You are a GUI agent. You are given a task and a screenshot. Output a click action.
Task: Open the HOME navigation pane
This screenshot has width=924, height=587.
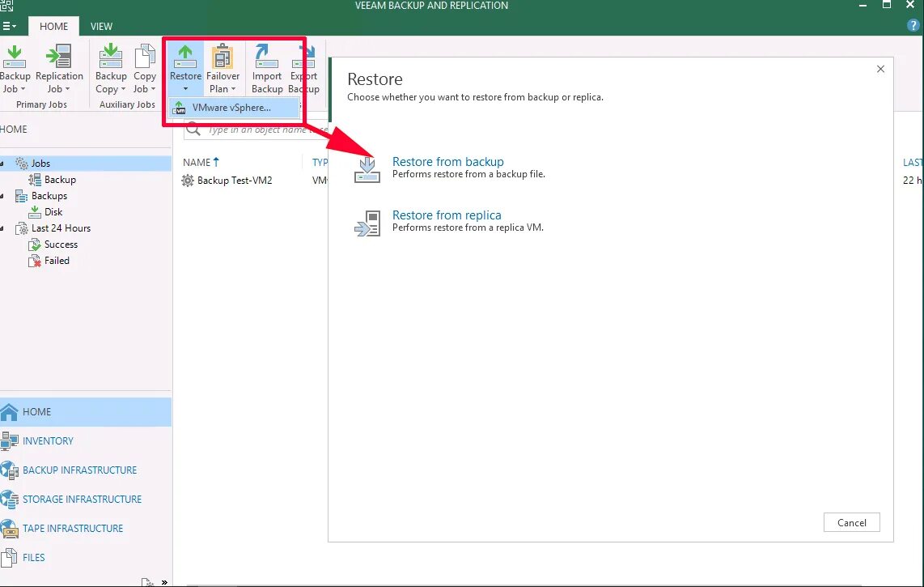(86, 412)
